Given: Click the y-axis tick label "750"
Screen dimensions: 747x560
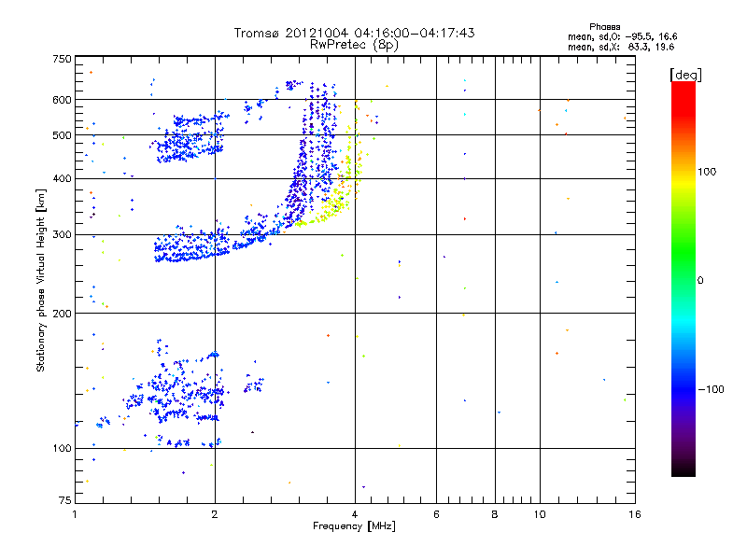Looking at the screenshot, I should click(x=62, y=59).
